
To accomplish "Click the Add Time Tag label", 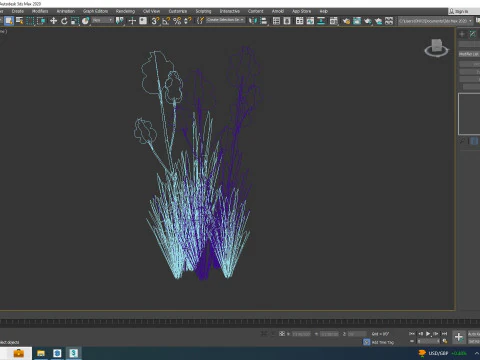I will coord(383,342).
